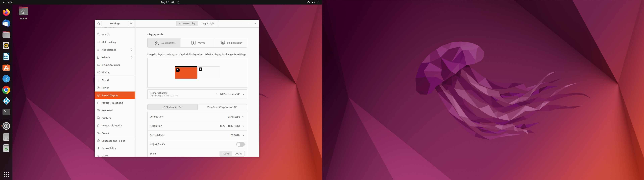
Task: Click the notifications bell in top bar
Action: tap(178, 2)
